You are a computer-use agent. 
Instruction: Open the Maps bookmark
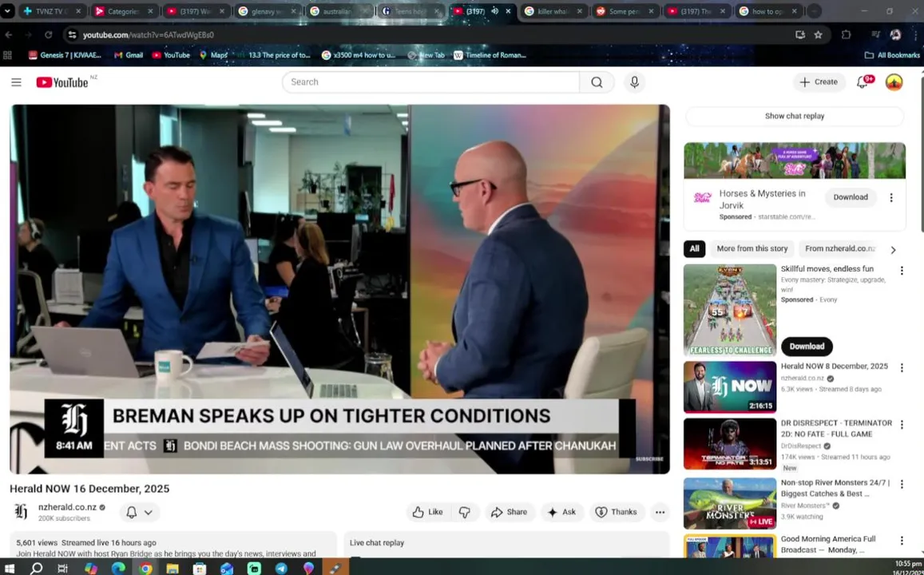tap(213, 55)
